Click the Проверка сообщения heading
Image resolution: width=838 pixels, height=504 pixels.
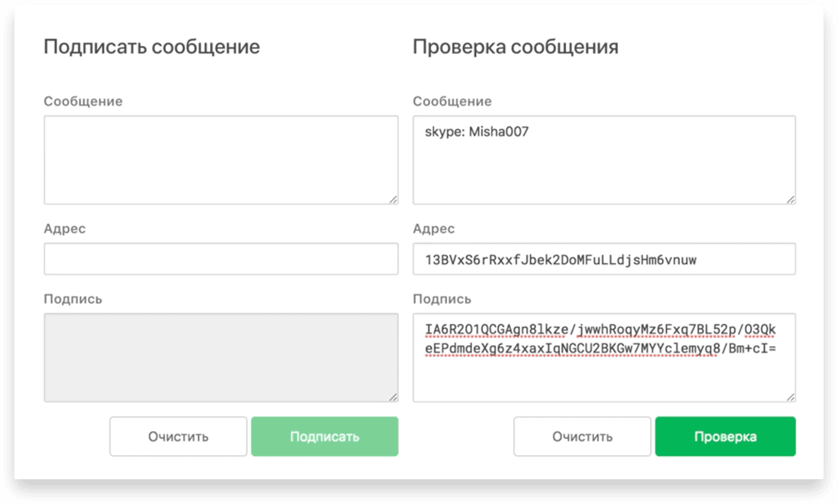(x=515, y=47)
